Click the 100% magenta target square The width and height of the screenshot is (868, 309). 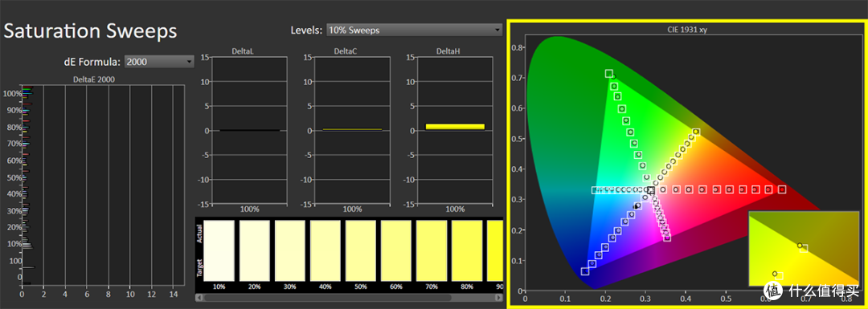pos(667,238)
